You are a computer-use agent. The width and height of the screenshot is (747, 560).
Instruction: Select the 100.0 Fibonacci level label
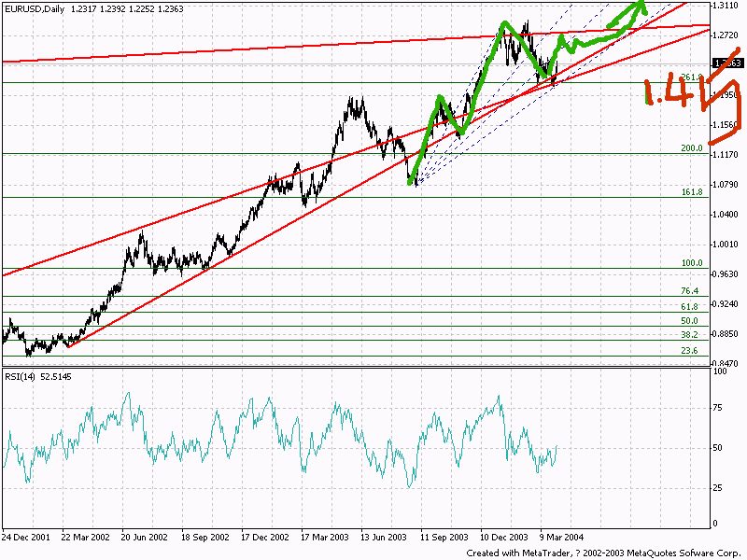tap(691, 263)
